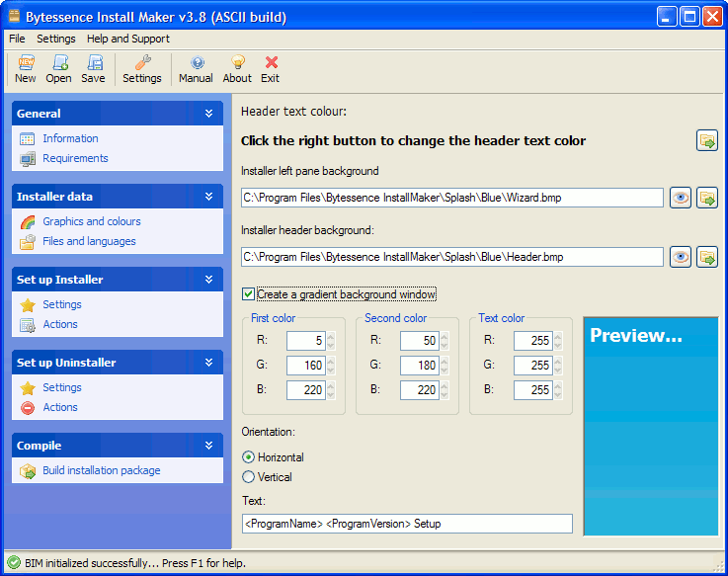Open Settings via the wrench toolbar icon

[x=142, y=62]
